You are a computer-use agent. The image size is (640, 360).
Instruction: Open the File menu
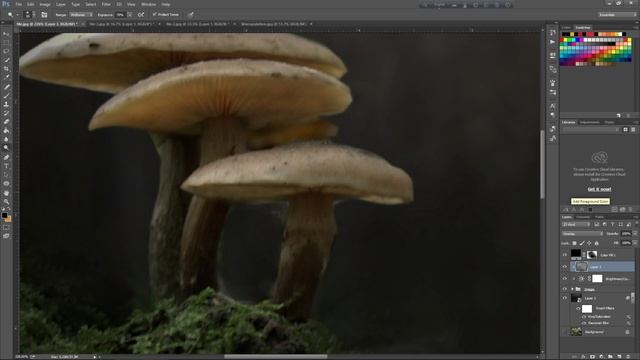(19, 4)
